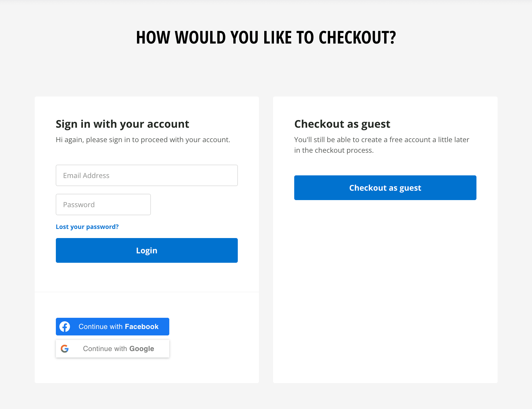The height and width of the screenshot is (409, 532).
Task: Click the bold word Facebook in the button
Action: (x=142, y=327)
